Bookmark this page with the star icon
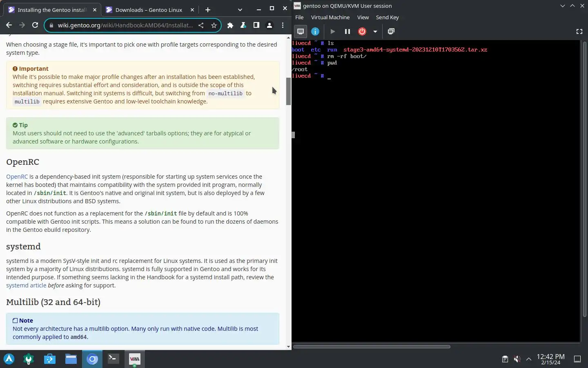This screenshot has width=588, height=368. 214,25
